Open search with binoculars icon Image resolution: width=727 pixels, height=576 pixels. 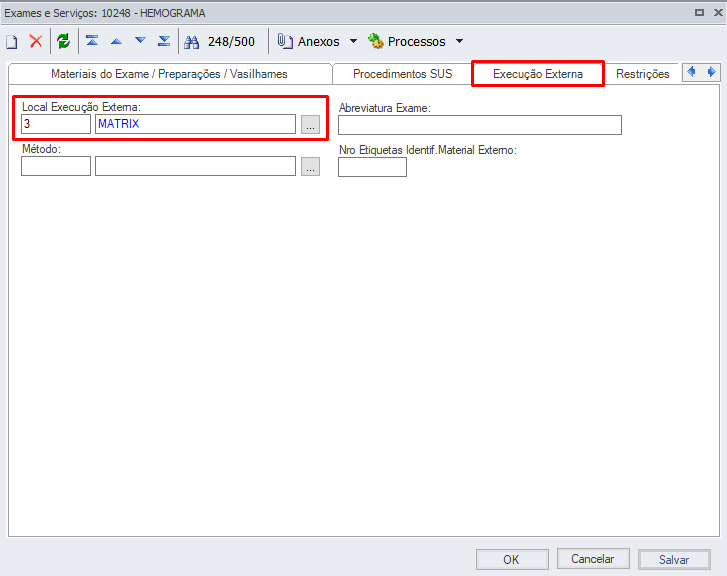(191, 42)
